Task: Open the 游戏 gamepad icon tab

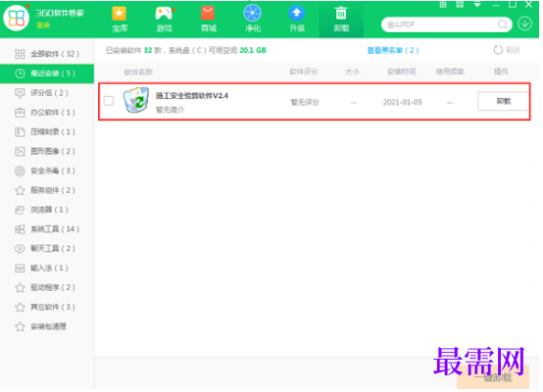Action: click(164, 19)
